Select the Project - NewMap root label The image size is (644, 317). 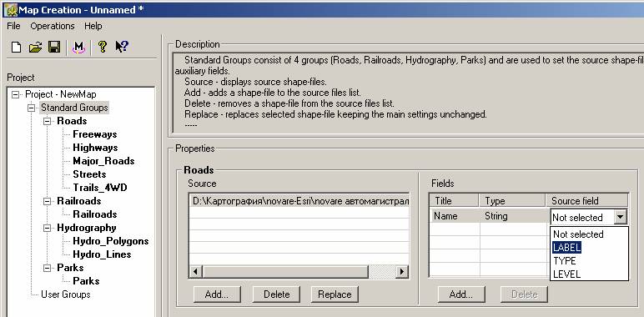(61, 94)
